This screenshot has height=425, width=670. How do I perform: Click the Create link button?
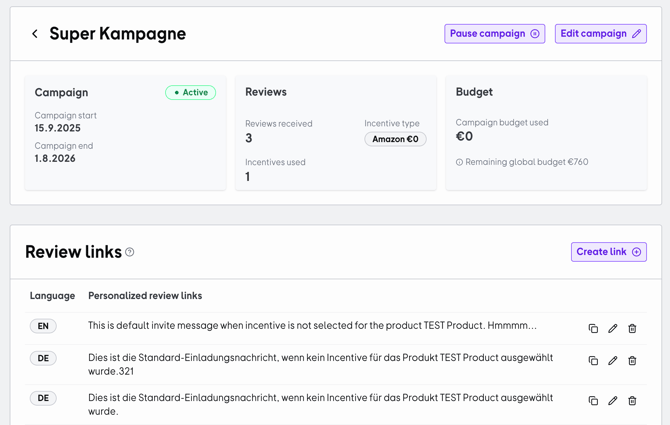(608, 252)
